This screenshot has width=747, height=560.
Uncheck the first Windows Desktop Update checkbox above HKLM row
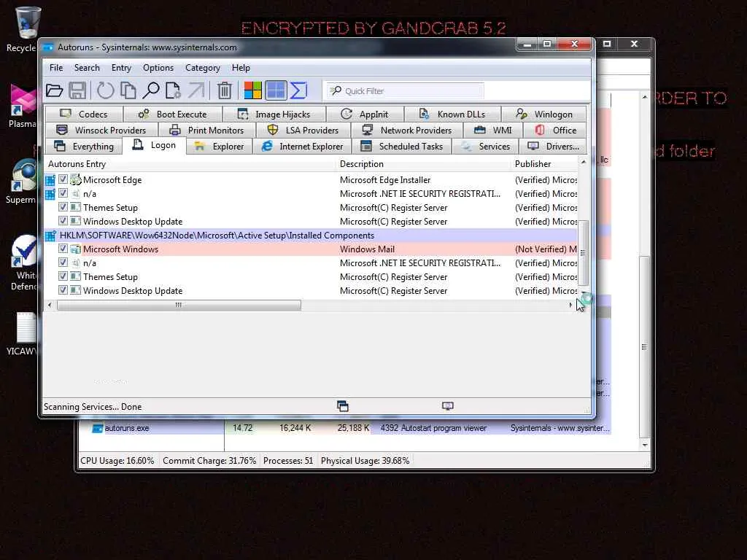[x=63, y=221]
